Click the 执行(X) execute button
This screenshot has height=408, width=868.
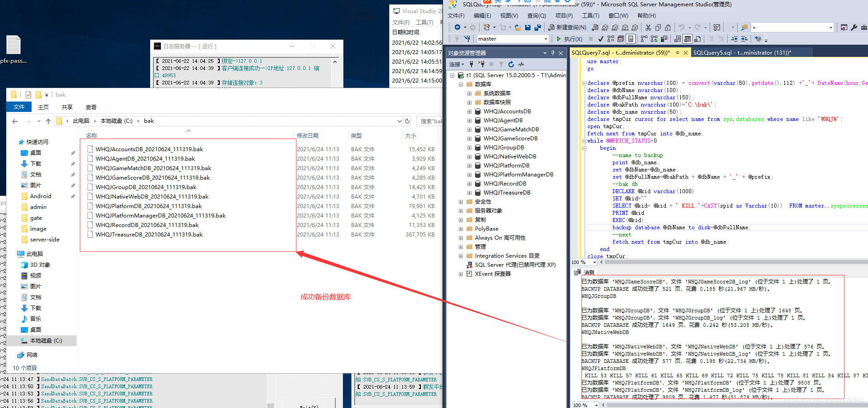(x=569, y=39)
